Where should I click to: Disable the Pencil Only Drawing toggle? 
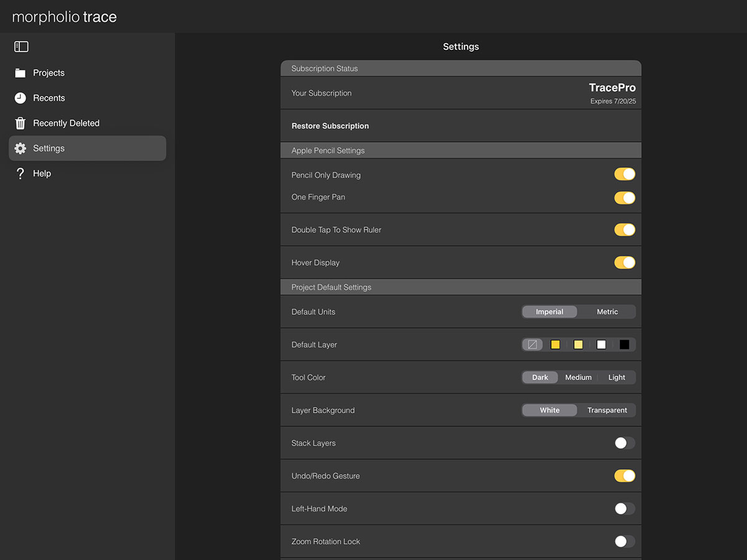[624, 175]
